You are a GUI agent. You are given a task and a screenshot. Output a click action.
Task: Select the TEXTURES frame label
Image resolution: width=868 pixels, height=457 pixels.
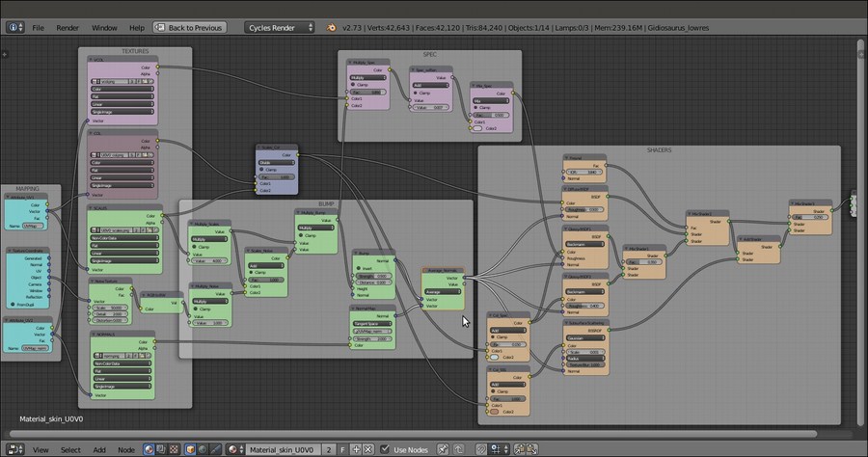[x=135, y=51]
